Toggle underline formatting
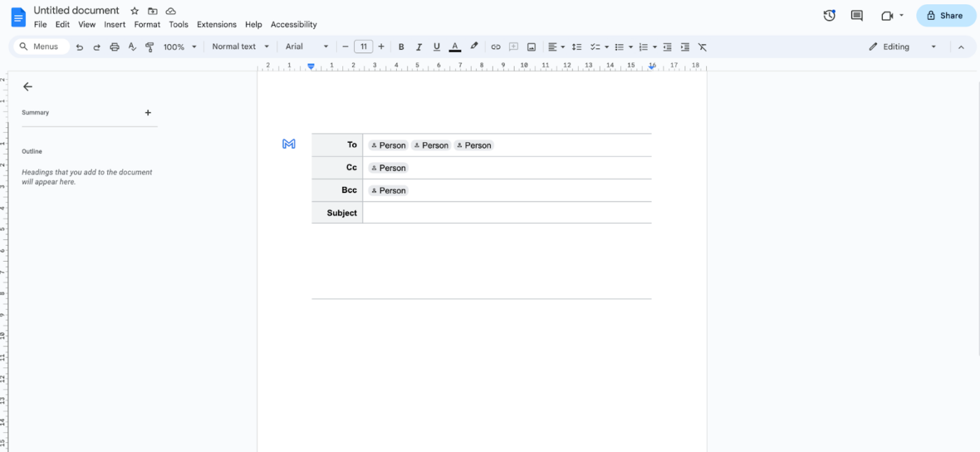The image size is (980, 452). click(x=436, y=46)
